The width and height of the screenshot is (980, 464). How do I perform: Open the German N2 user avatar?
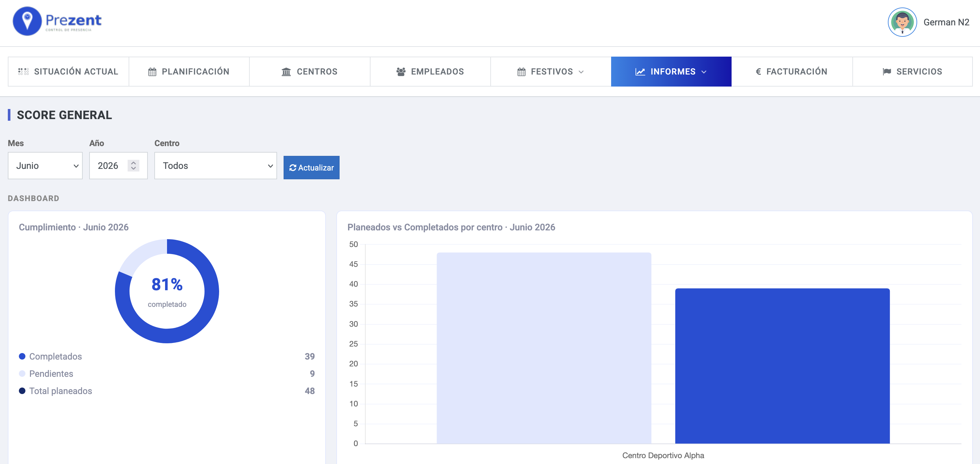click(902, 22)
